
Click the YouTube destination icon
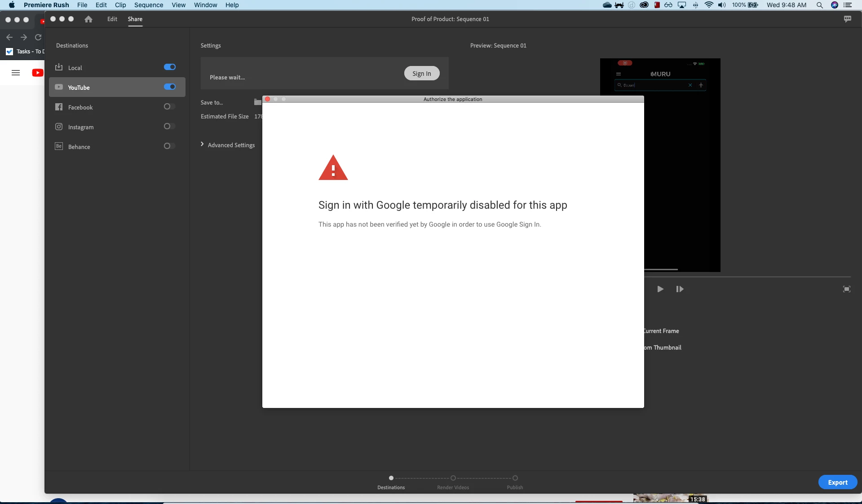[x=59, y=87]
